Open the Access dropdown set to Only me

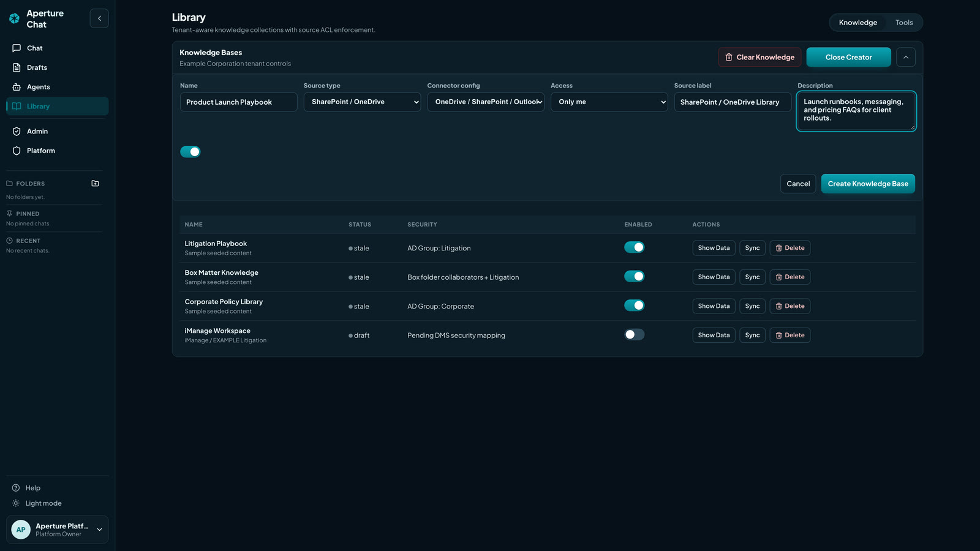[x=609, y=102]
